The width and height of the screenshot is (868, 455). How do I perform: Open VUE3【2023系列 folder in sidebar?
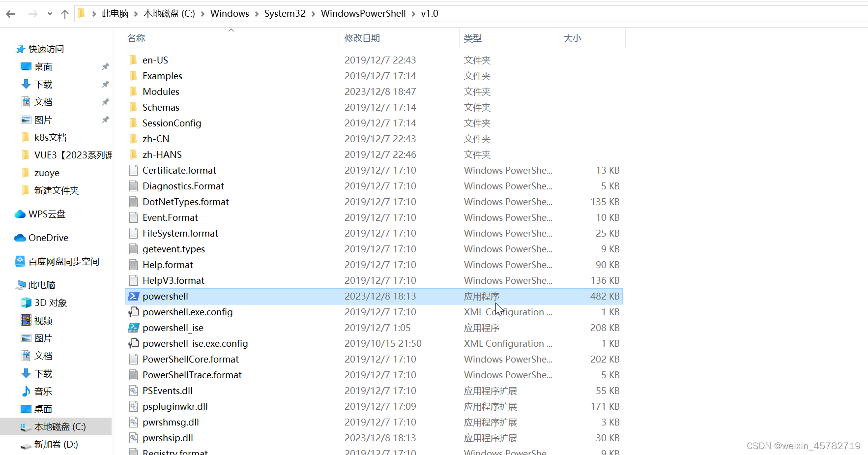point(73,155)
